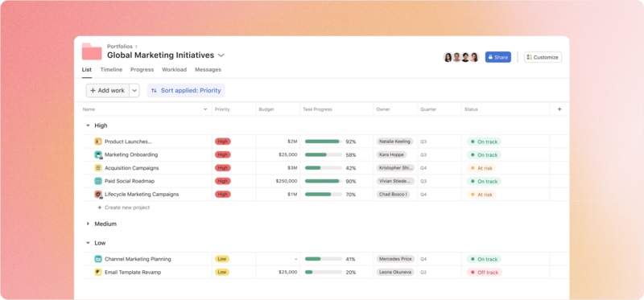Collapse the High priority section

click(x=88, y=125)
